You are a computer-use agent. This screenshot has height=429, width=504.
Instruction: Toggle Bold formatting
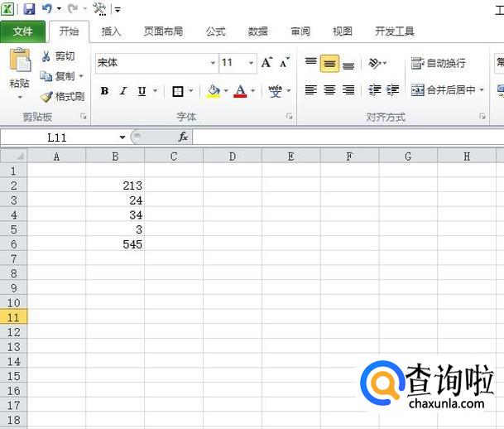pos(104,91)
